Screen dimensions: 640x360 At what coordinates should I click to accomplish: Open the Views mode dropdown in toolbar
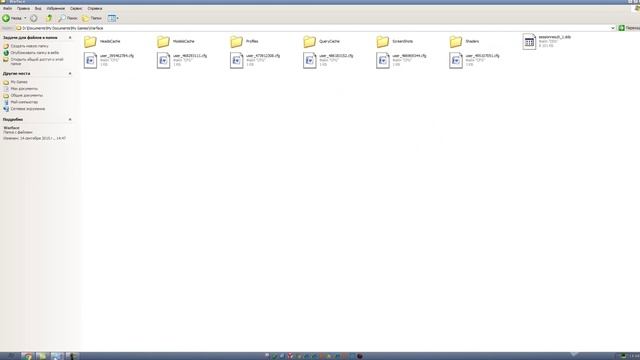(113, 18)
